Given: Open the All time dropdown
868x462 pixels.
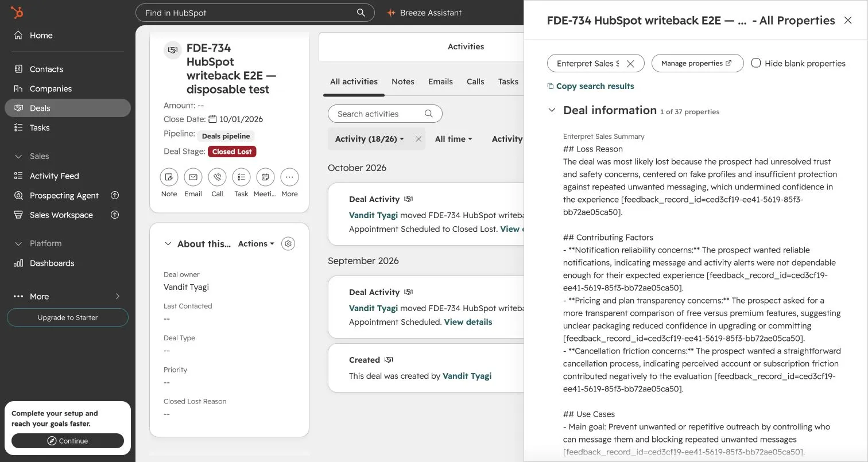Looking at the screenshot, I should click(x=454, y=139).
